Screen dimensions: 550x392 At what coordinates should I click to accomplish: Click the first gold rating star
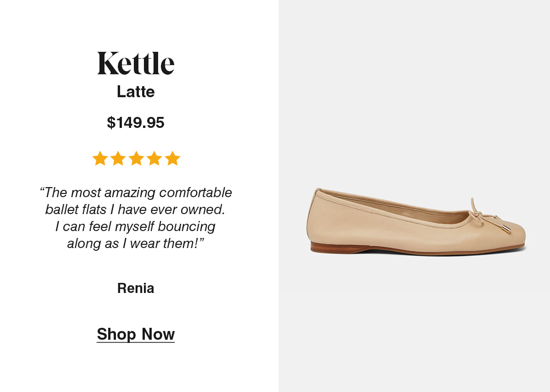(100, 159)
